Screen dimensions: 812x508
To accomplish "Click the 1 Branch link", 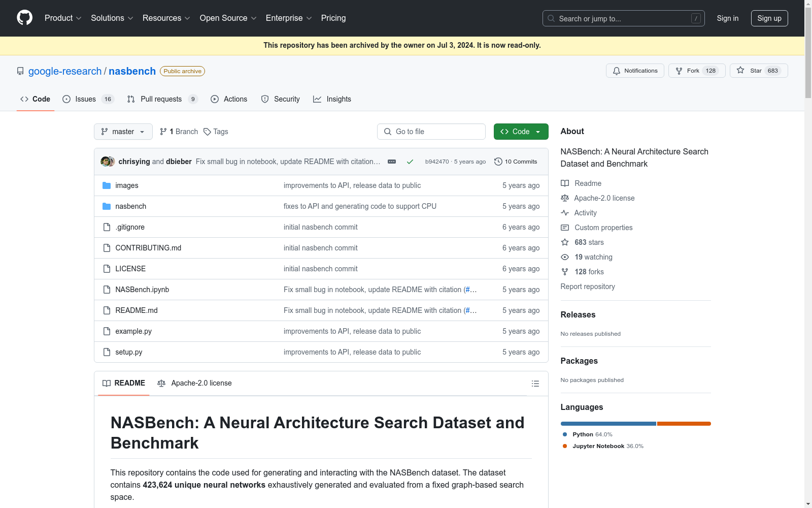I will point(179,132).
